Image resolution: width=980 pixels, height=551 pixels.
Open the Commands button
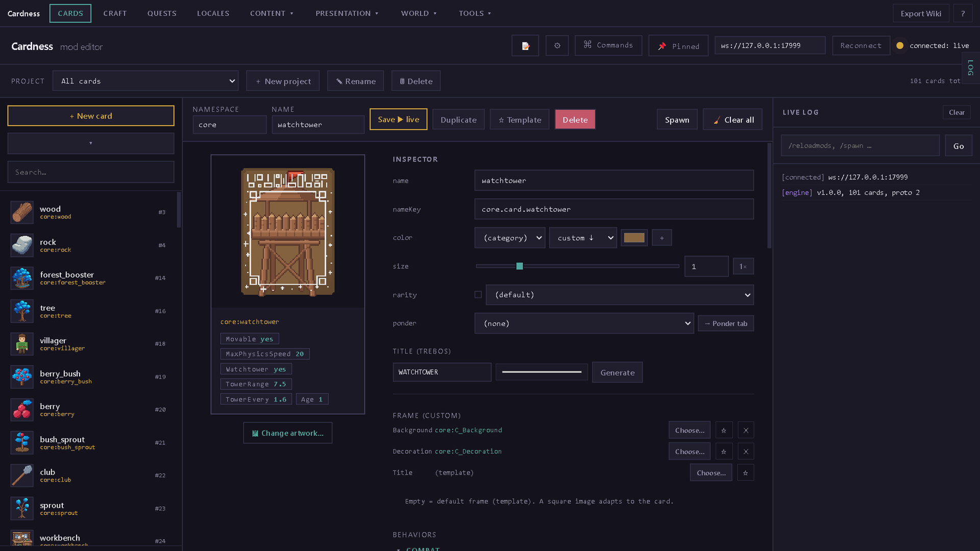coord(608,45)
